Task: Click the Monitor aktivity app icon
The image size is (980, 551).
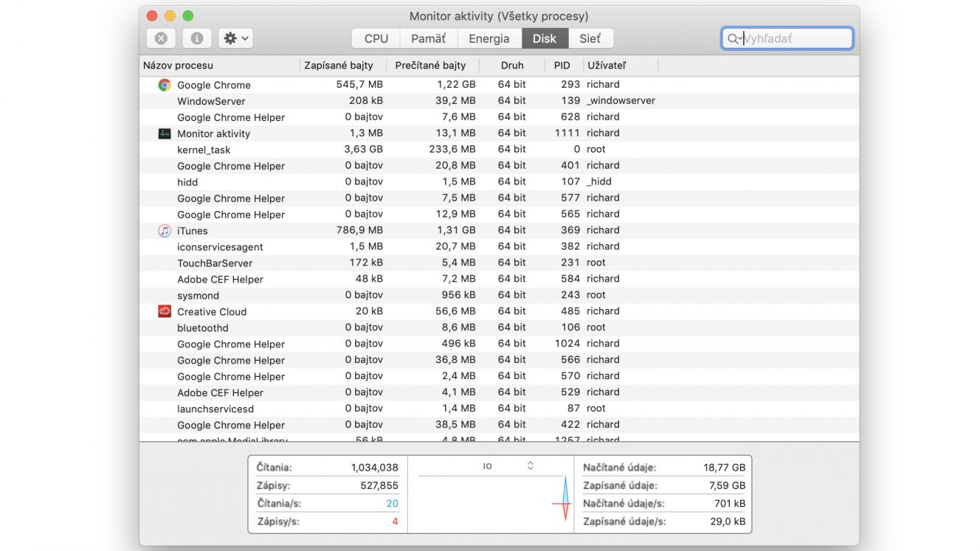Action: pos(165,134)
